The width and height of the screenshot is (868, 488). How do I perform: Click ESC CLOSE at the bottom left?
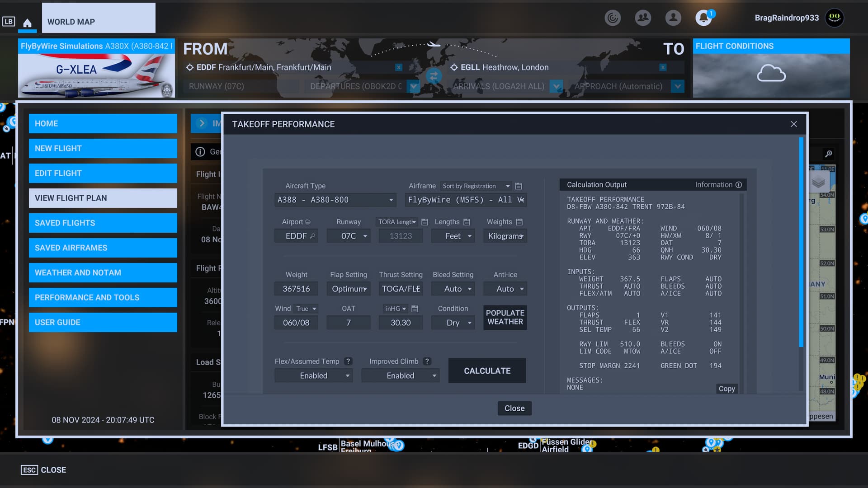(x=43, y=470)
